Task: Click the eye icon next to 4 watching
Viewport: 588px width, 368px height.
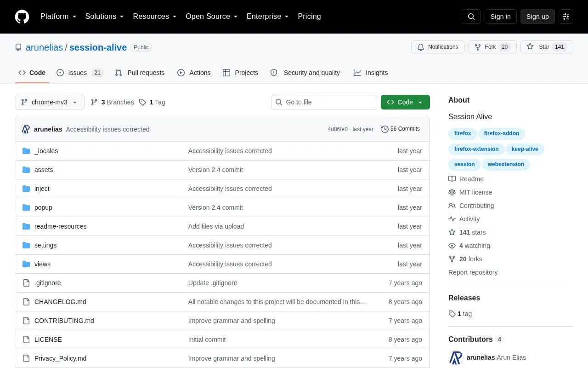Action: (452, 246)
